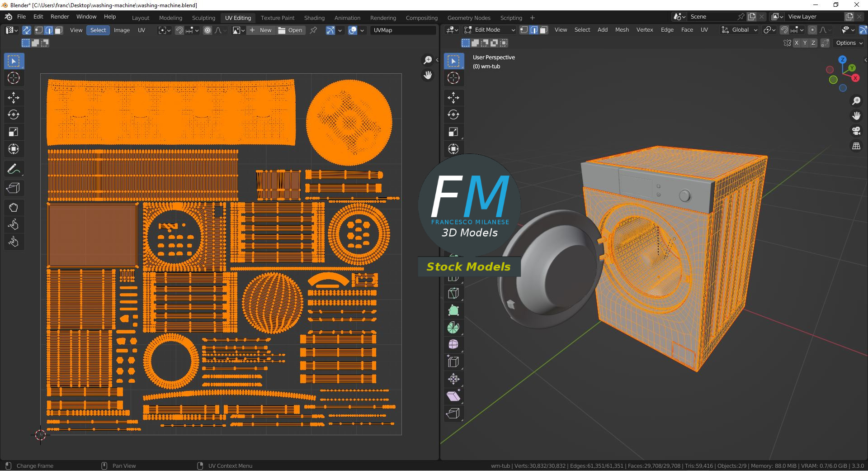Enable X axis mirror
The width and height of the screenshot is (868, 471).
(x=797, y=43)
